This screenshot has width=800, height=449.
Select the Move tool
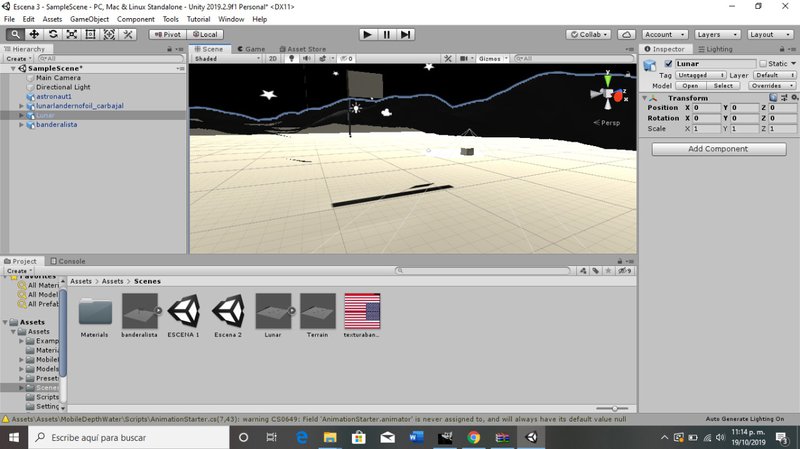34,34
